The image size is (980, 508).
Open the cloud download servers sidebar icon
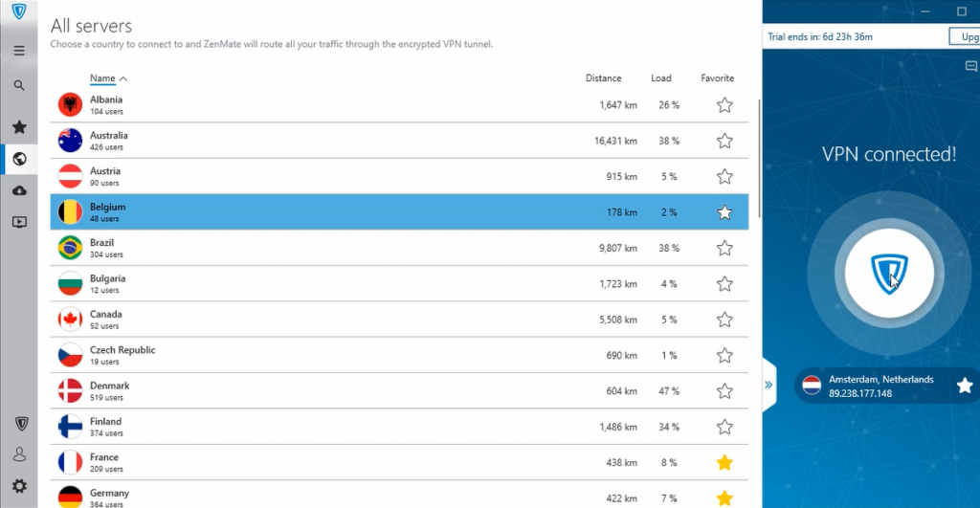[19, 190]
